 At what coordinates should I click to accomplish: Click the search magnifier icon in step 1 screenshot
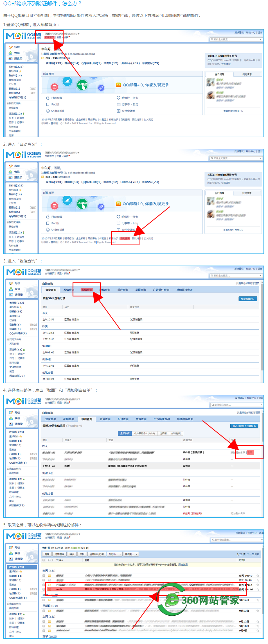click(212, 40)
